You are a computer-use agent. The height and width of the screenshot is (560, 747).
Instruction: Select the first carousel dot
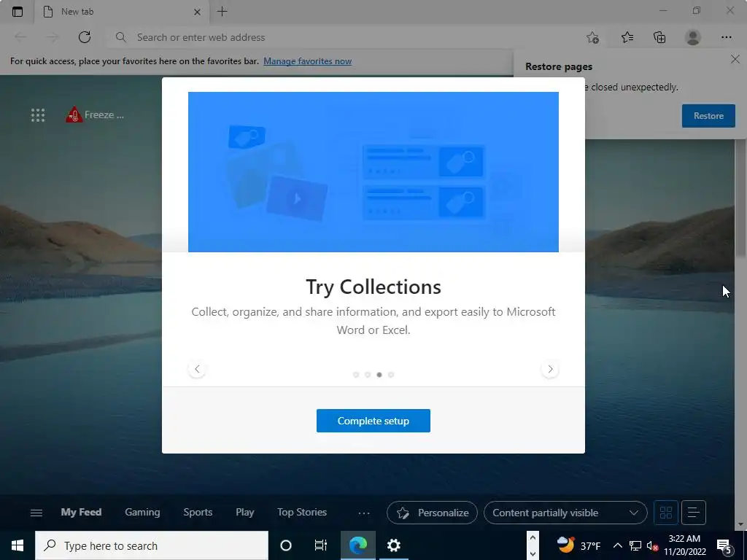click(x=356, y=375)
